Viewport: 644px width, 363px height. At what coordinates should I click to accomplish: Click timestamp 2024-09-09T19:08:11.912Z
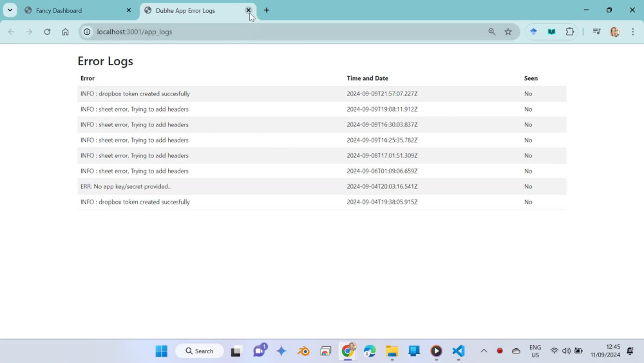point(382,110)
